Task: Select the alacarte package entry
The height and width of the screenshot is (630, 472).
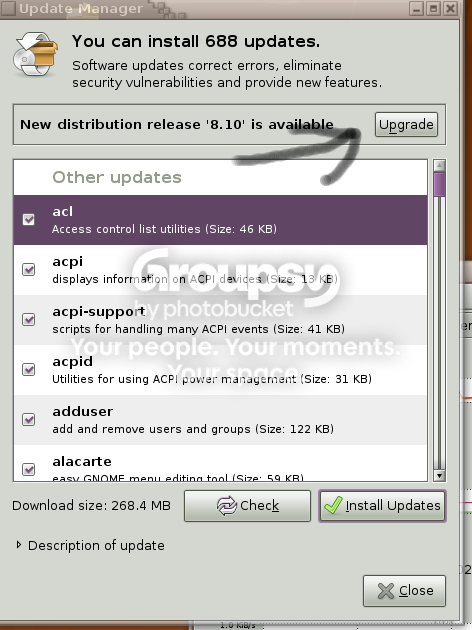Action: (221, 462)
